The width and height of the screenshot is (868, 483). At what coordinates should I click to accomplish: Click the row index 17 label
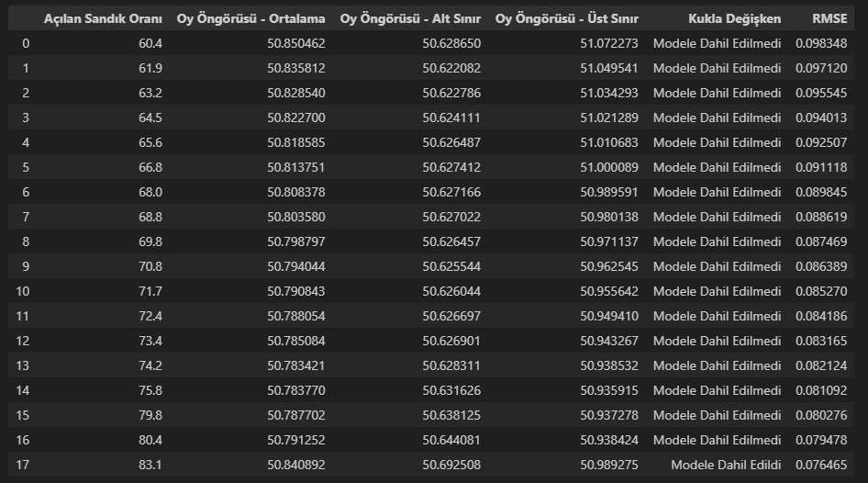[x=23, y=465]
